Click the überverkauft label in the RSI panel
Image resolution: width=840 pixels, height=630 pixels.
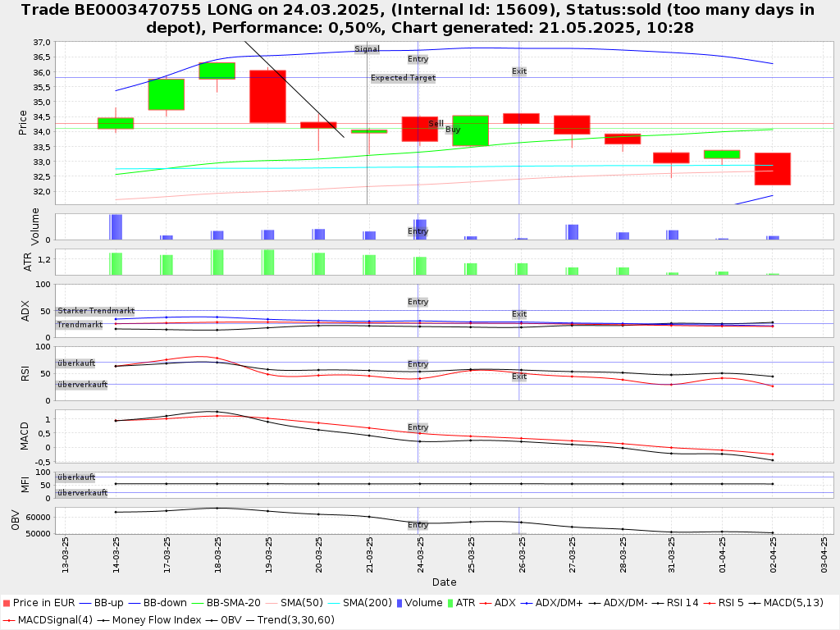point(82,385)
